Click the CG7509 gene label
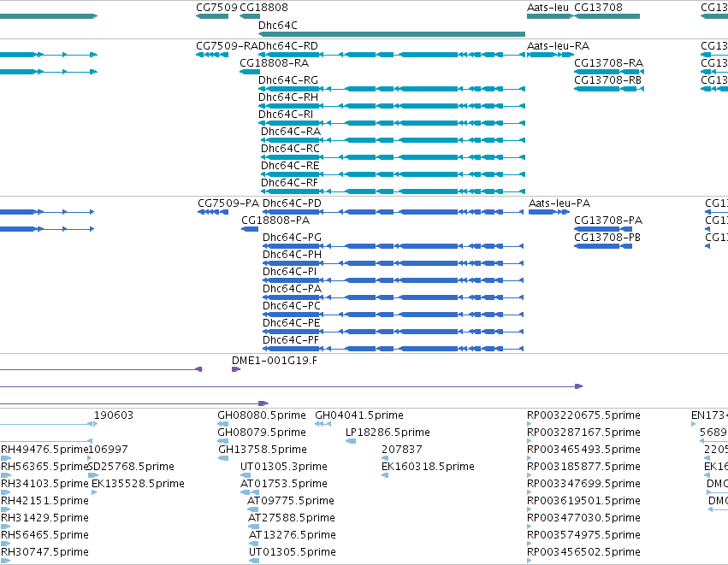728x565 pixels. tap(216, 8)
